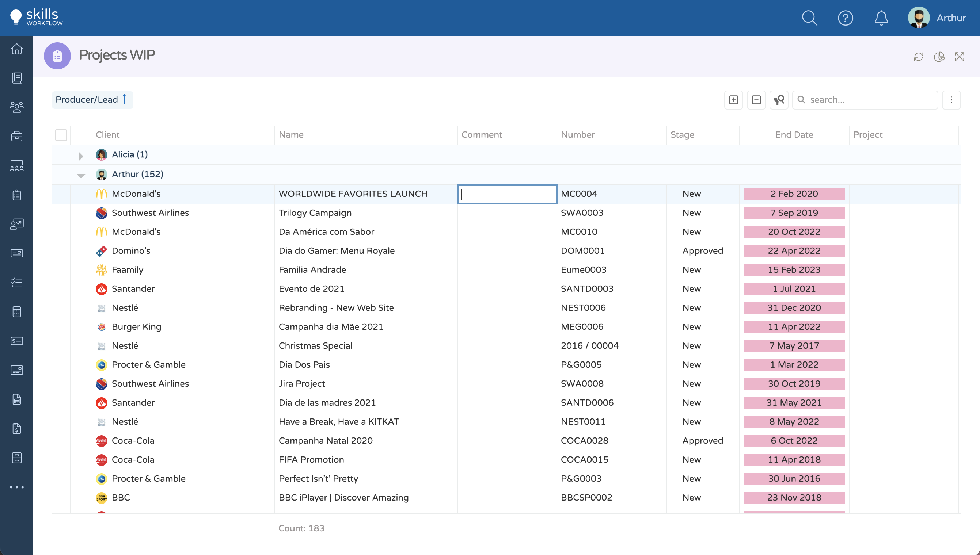The width and height of the screenshot is (980, 555).
Task: Open the notifications bell
Action: pyautogui.click(x=881, y=18)
